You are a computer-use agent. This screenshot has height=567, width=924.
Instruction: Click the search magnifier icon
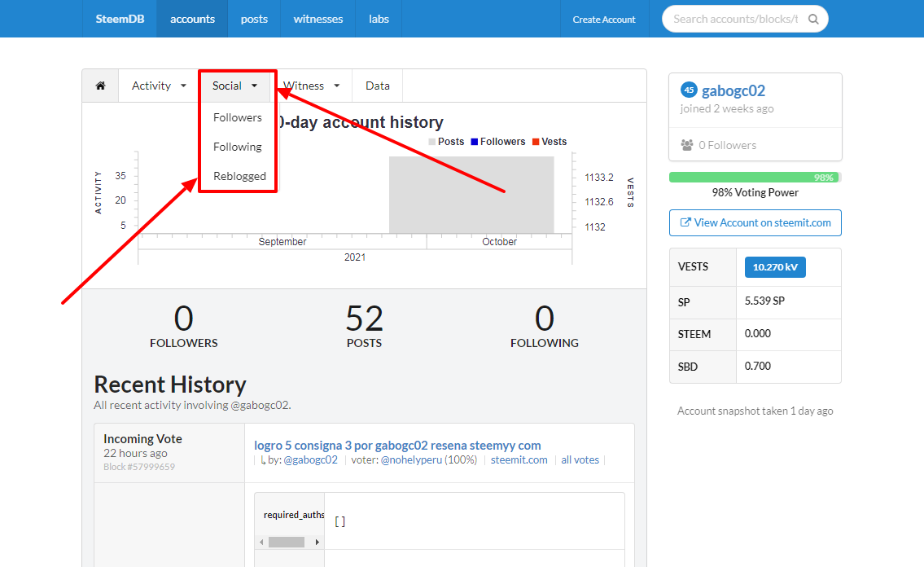point(813,19)
